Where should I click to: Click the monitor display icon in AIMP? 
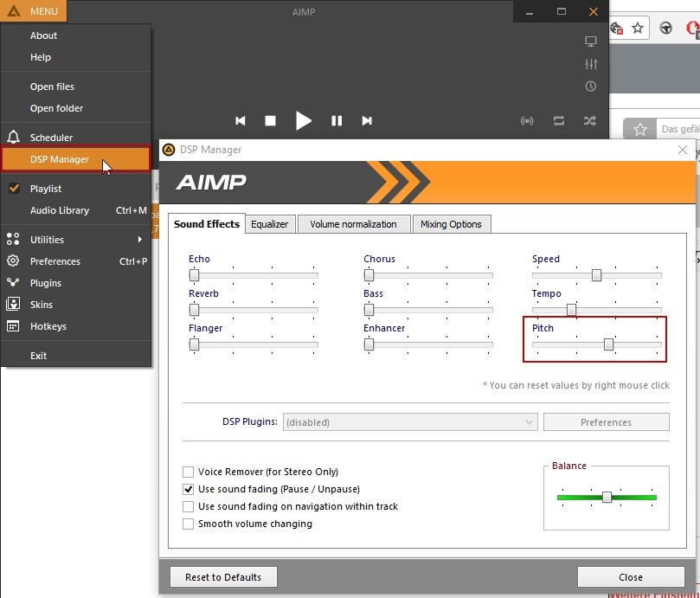(x=591, y=42)
